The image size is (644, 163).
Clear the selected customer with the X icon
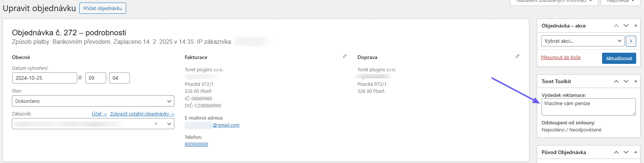(x=156, y=124)
